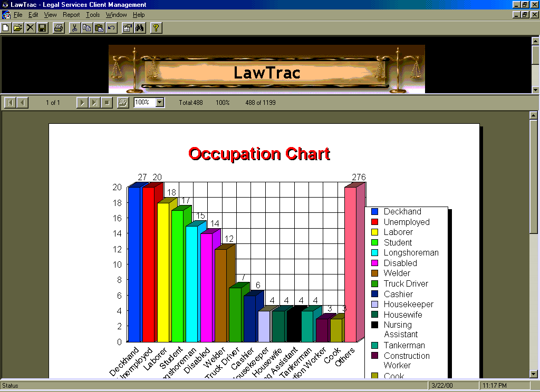Open the Report menu
Screen dimensions: 540x392
coord(71,15)
